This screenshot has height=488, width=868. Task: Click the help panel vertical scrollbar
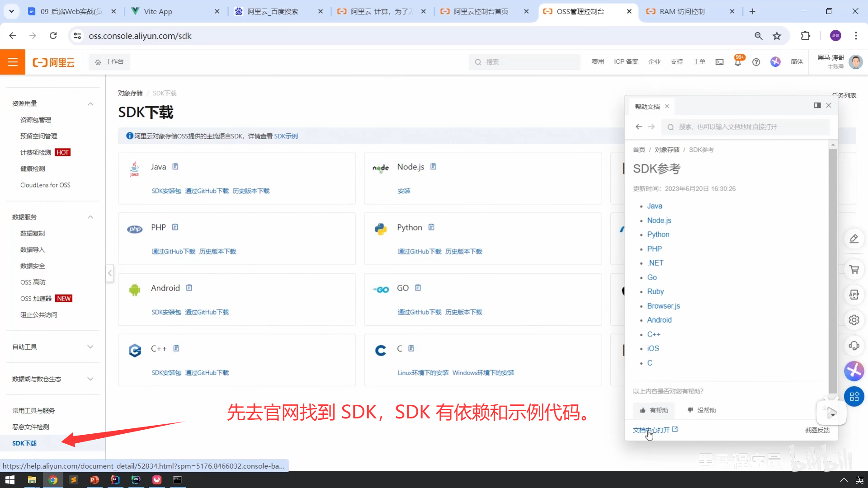[833, 271]
